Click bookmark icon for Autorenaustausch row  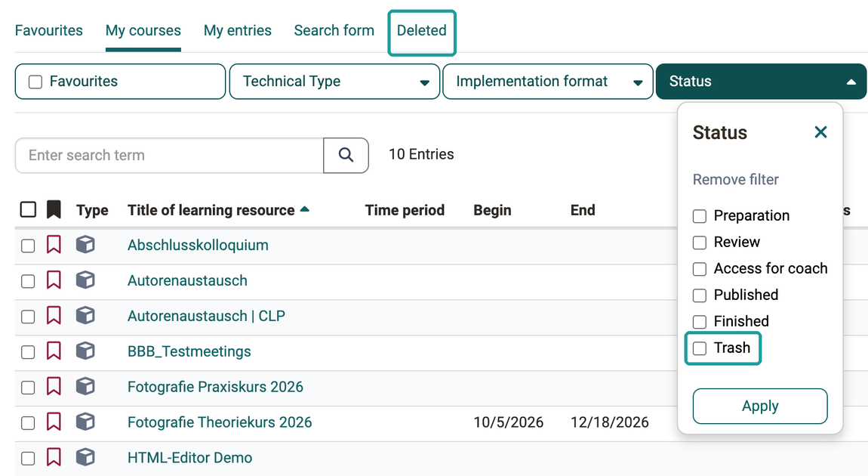point(54,280)
